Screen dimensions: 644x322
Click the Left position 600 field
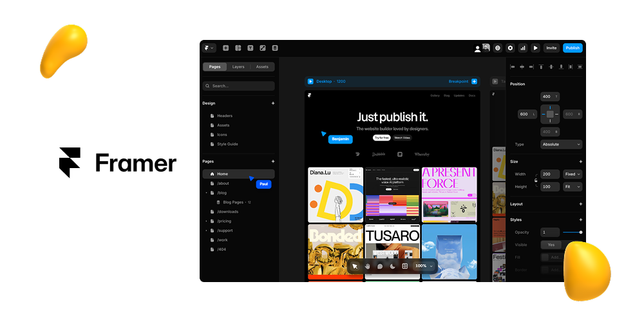pyautogui.click(x=527, y=114)
